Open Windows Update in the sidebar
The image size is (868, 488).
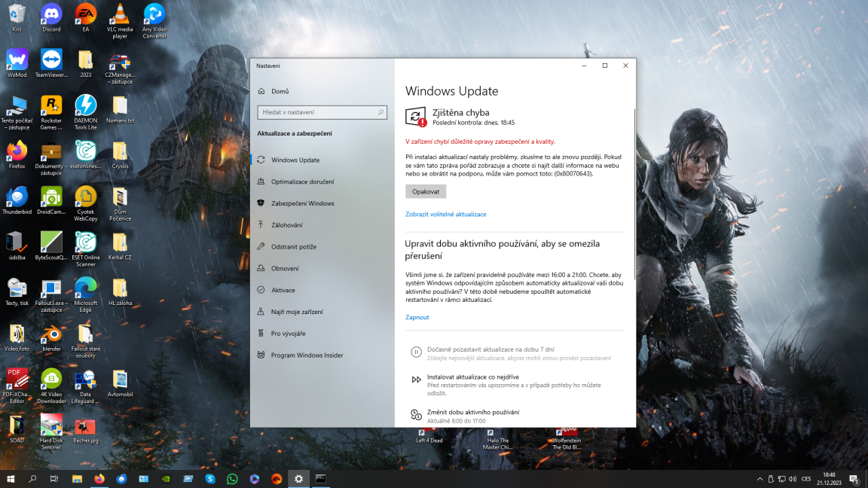point(295,160)
